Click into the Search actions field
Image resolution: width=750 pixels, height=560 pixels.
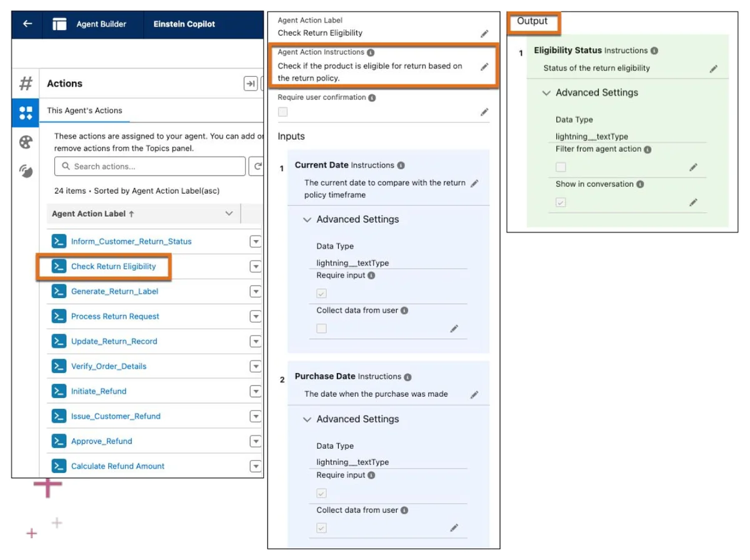[150, 166]
